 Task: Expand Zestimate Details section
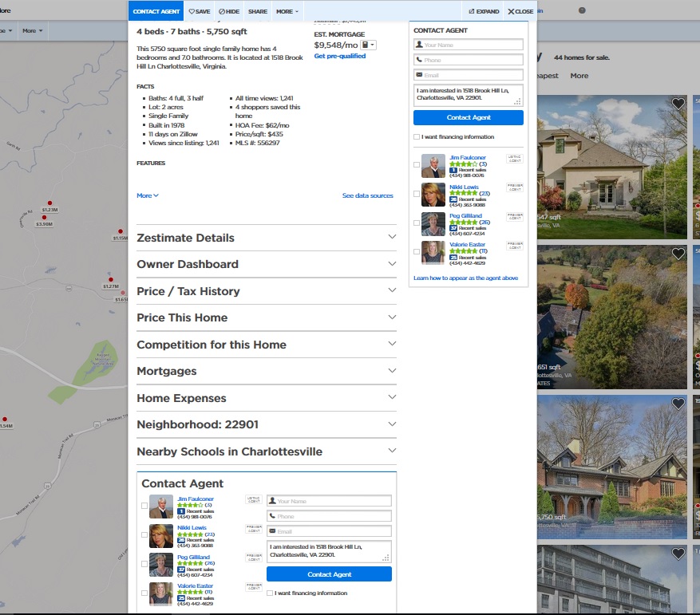coord(267,238)
